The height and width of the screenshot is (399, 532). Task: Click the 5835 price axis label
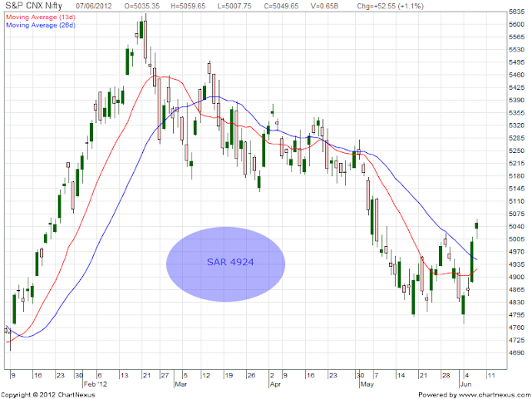[517, 12]
